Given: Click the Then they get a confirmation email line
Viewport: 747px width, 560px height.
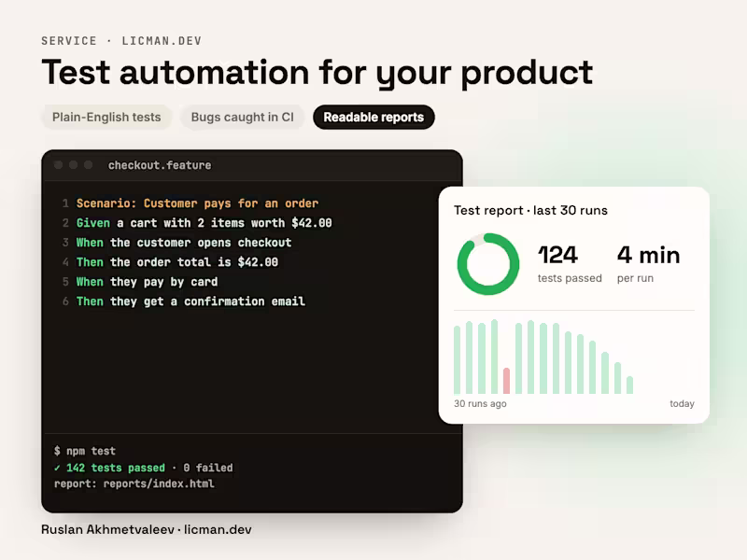Looking at the screenshot, I should click(x=190, y=301).
